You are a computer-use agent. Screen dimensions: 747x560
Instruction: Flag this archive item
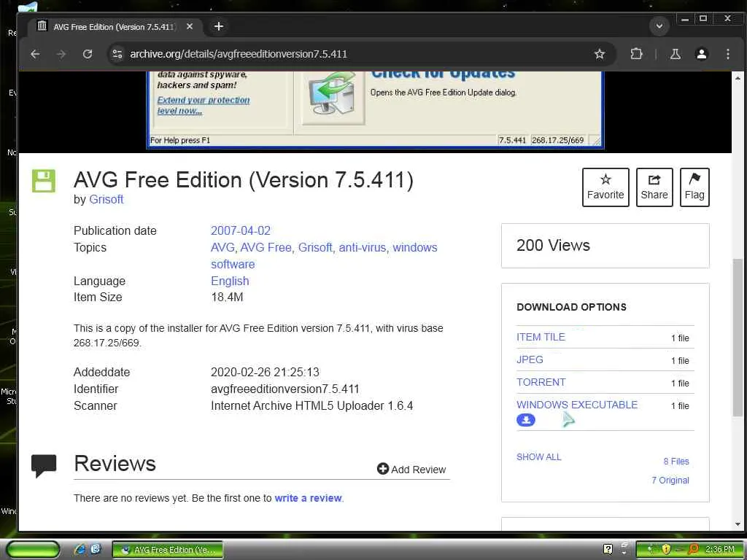click(694, 187)
